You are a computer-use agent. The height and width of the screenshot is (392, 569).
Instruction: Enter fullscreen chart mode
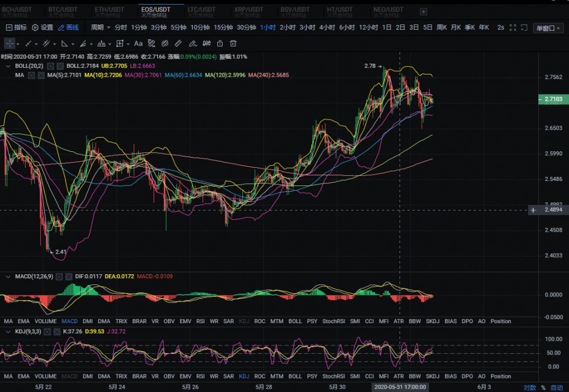click(513, 27)
